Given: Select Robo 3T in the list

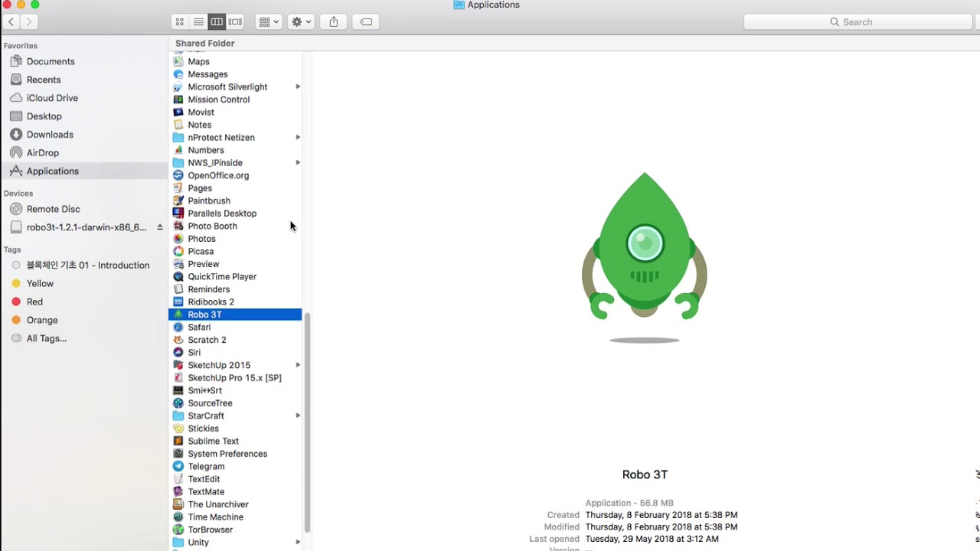Looking at the screenshot, I should pyautogui.click(x=235, y=315).
